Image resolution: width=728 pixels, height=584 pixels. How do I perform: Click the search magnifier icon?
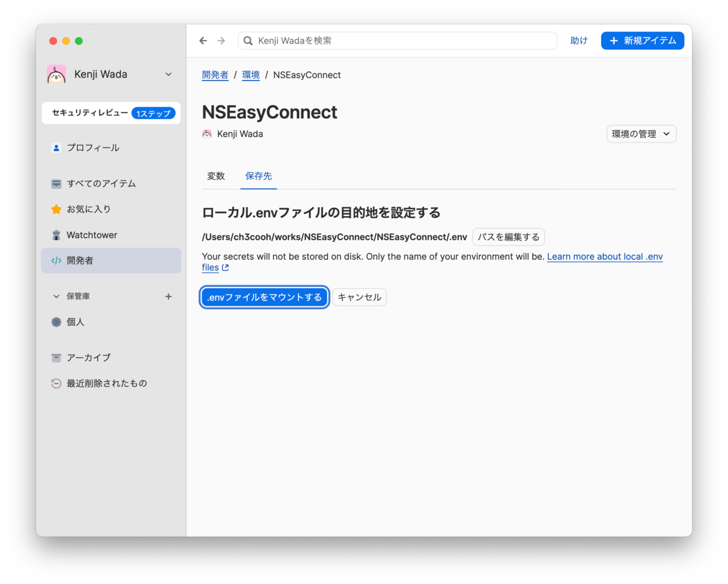(248, 41)
